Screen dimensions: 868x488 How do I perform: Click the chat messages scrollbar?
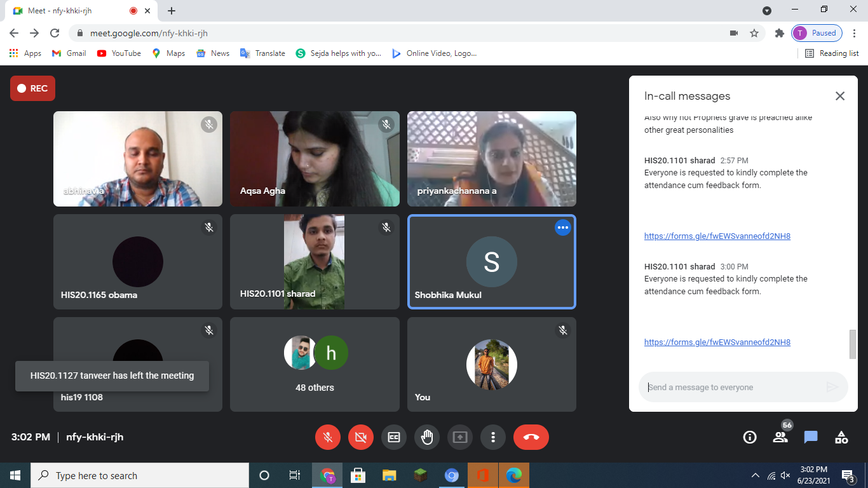click(x=852, y=344)
